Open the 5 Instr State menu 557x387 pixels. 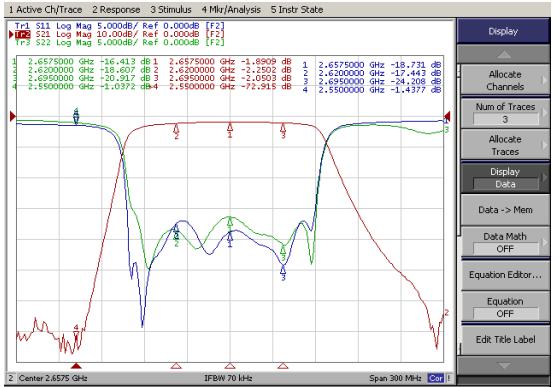pyautogui.click(x=297, y=10)
